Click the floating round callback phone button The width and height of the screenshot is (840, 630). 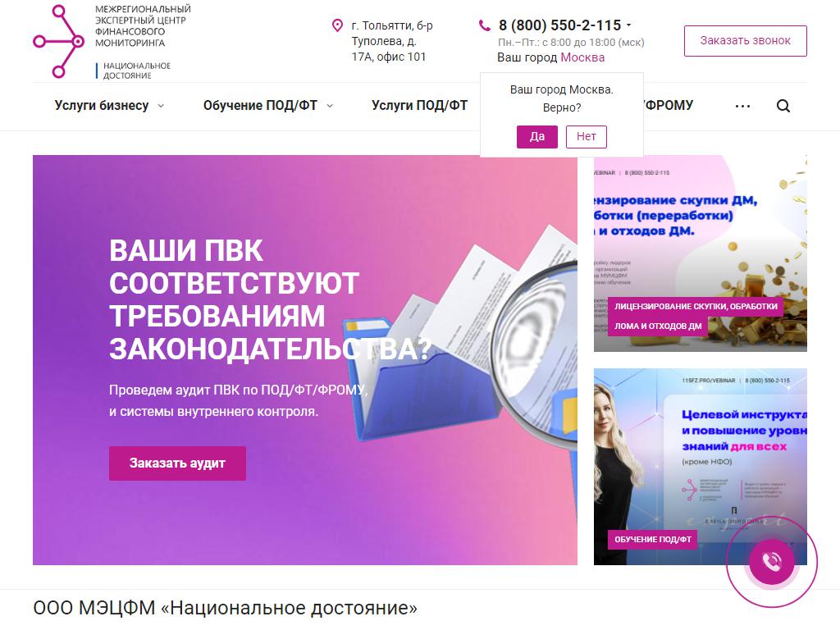point(772,562)
